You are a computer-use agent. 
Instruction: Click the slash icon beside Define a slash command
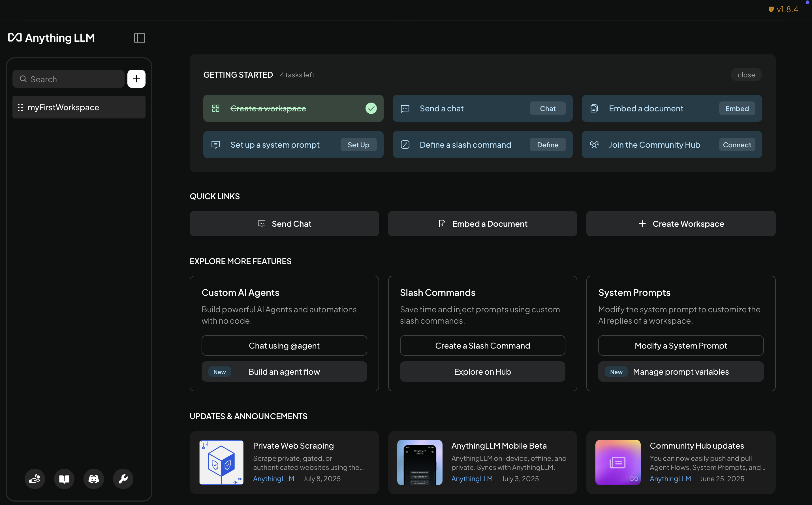click(405, 145)
